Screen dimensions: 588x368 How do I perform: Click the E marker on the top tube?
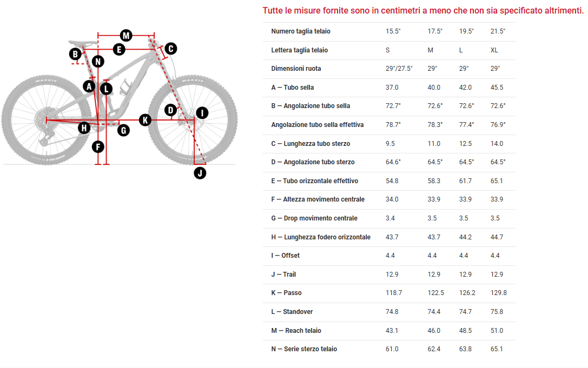119,50
